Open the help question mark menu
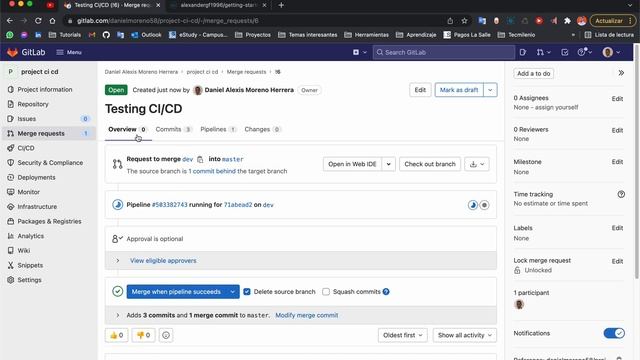The height and width of the screenshot is (360, 640). pyautogui.click(x=584, y=52)
